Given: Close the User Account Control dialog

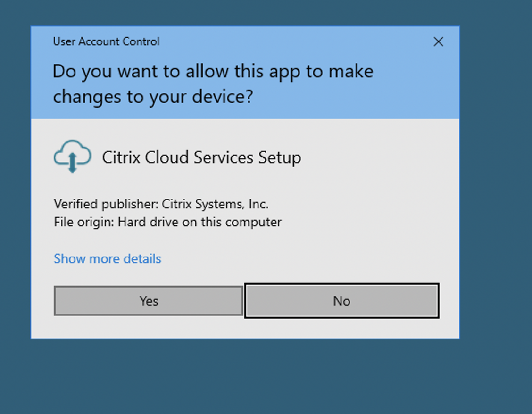Looking at the screenshot, I should [x=438, y=42].
